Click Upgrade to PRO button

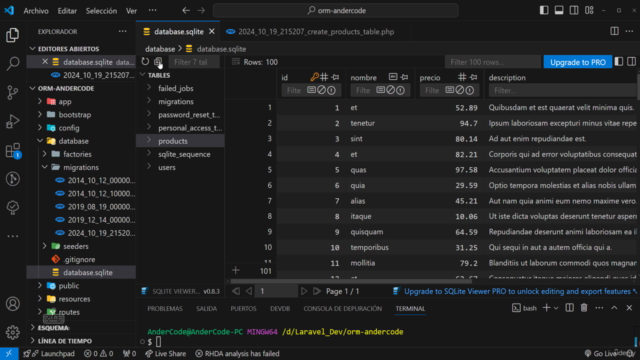click(578, 62)
